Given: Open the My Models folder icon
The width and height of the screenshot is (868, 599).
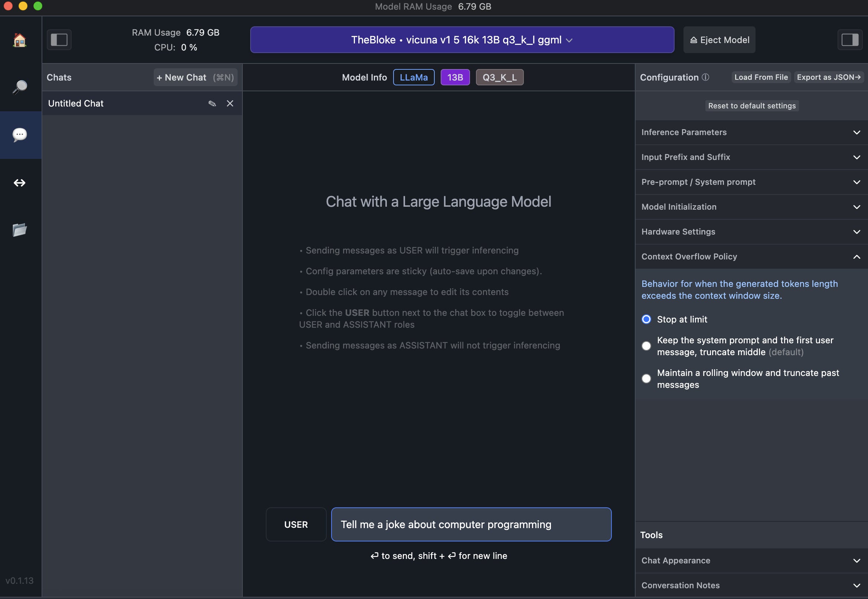Looking at the screenshot, I should pos(20,230).
